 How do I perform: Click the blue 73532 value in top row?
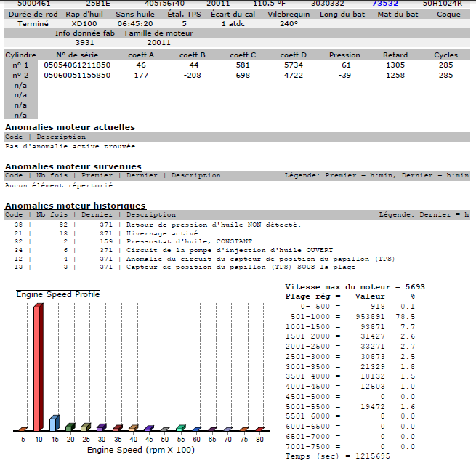385,3
